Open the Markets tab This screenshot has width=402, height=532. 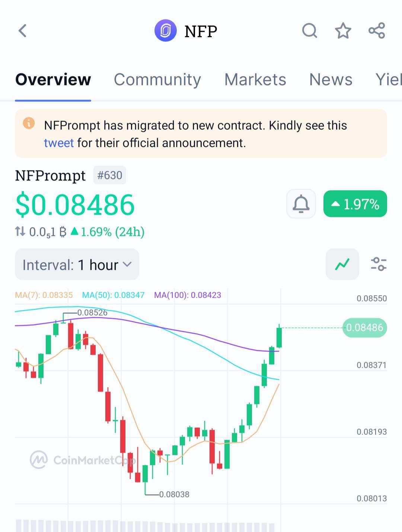[255, 79]
